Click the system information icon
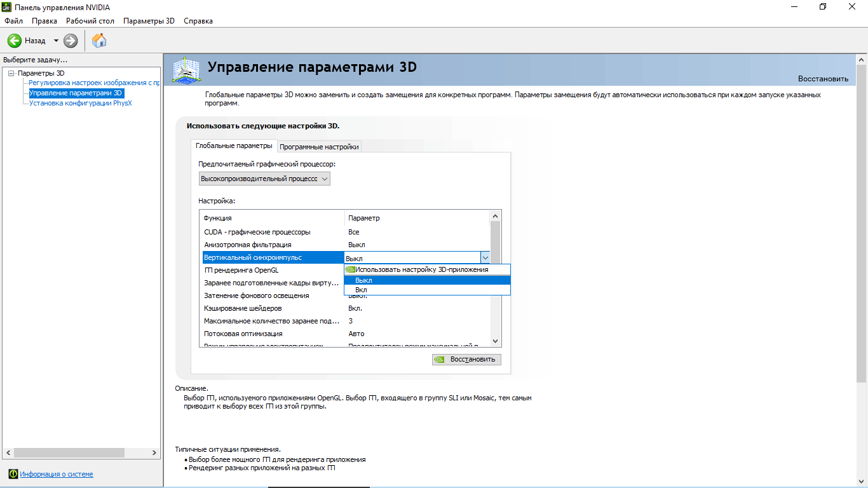Screen dimensions: 868x488 click(x=13, y=474)
